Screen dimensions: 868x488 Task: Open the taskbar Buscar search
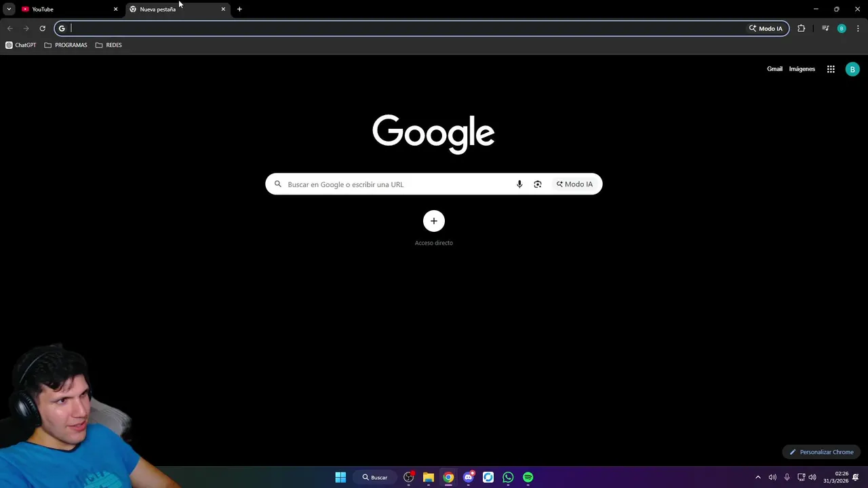[375, 477]
